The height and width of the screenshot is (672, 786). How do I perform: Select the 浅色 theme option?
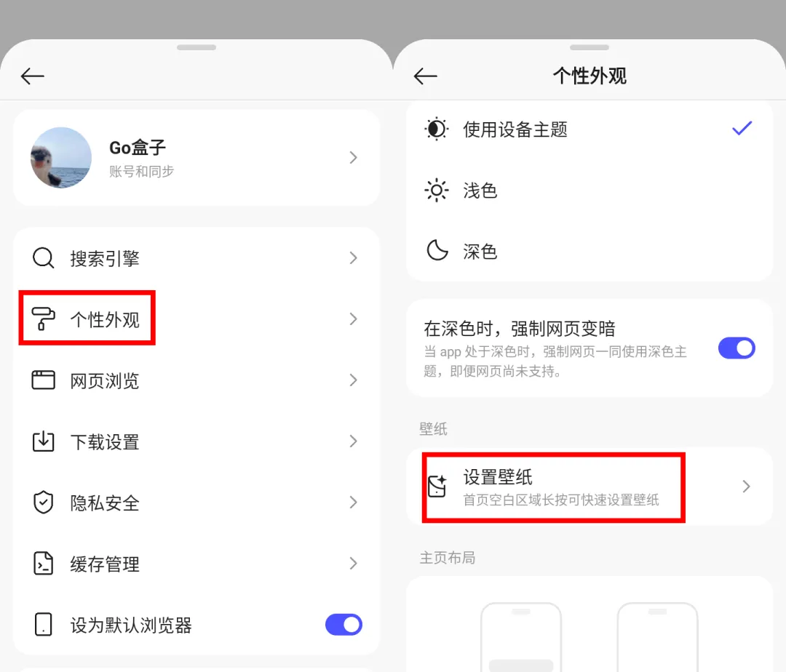[x=589, y=191]
